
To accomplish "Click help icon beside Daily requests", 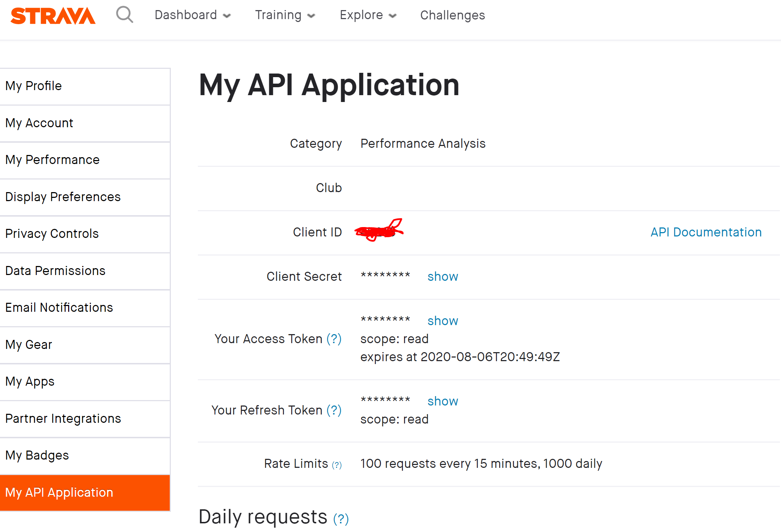I will 341,519.
